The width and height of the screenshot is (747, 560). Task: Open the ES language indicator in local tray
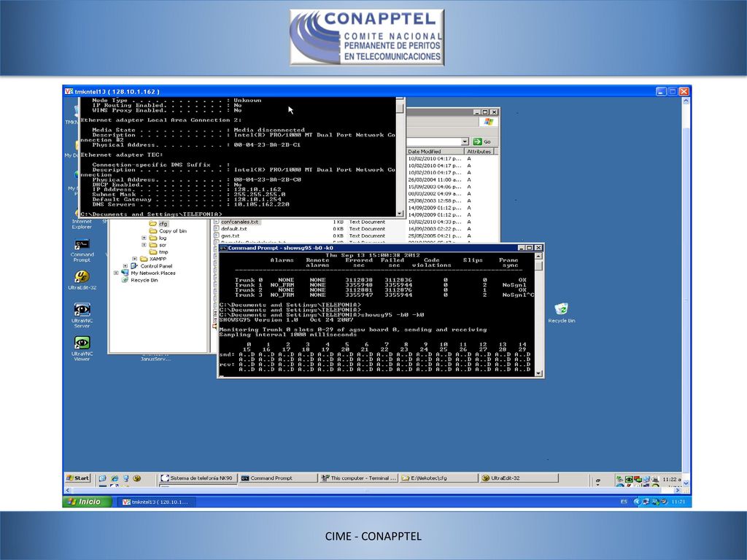click(624, 502)
